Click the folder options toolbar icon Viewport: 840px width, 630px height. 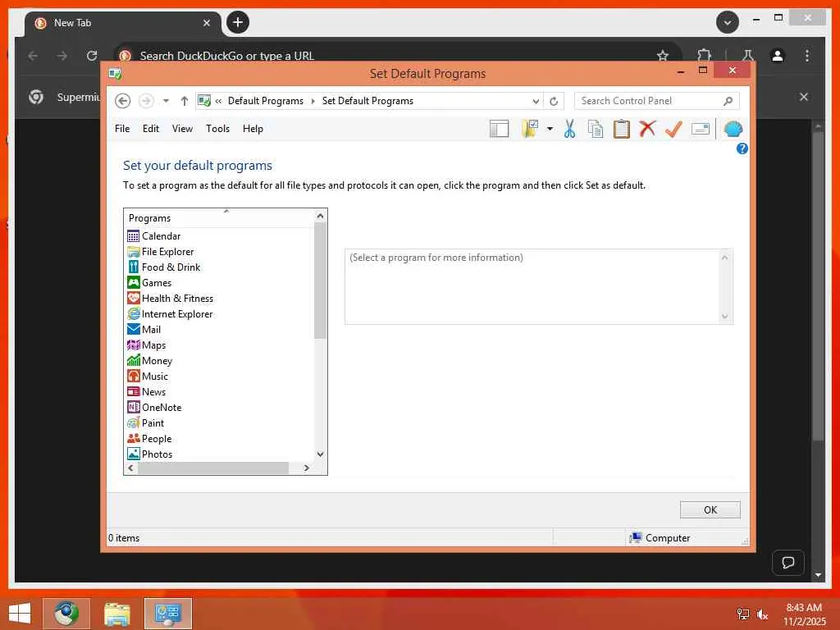[x=530, y=129]
